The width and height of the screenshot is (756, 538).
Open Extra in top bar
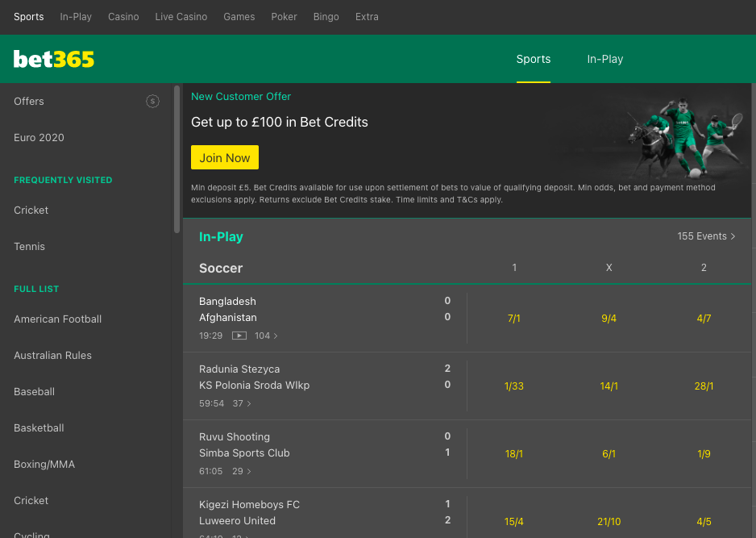pos(367,17)
